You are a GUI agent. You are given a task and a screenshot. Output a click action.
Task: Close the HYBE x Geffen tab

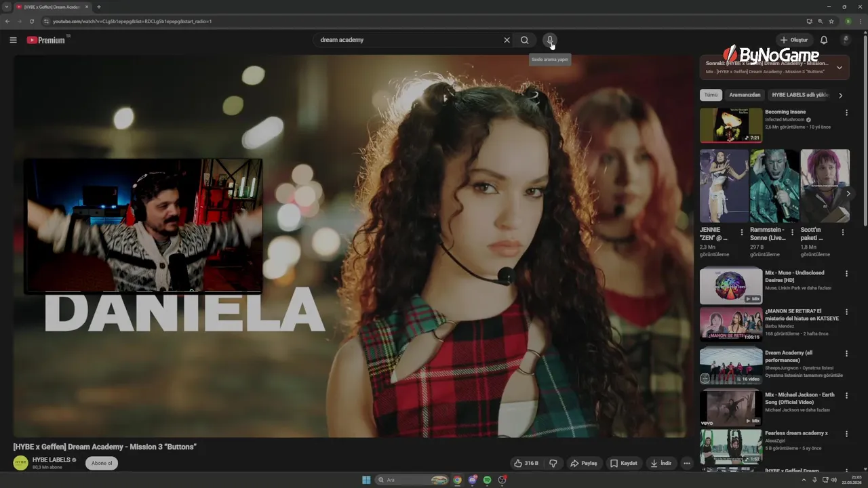(x=87, y=7)
